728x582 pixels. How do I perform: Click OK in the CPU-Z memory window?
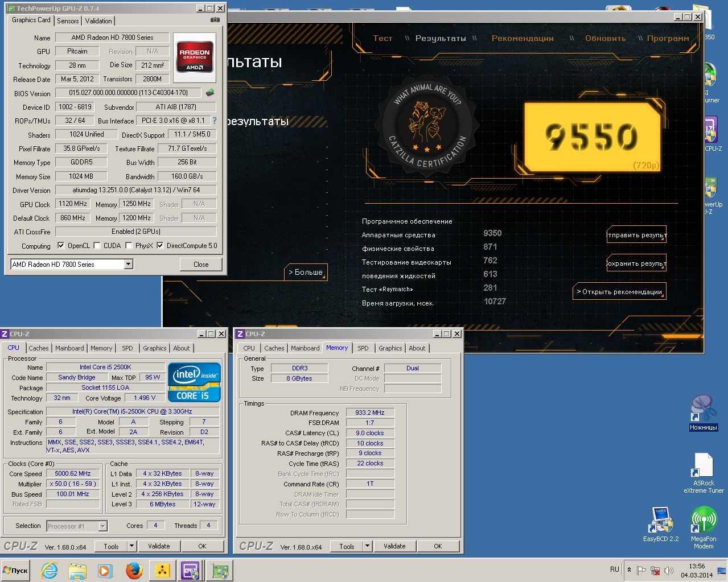[438, 546]
